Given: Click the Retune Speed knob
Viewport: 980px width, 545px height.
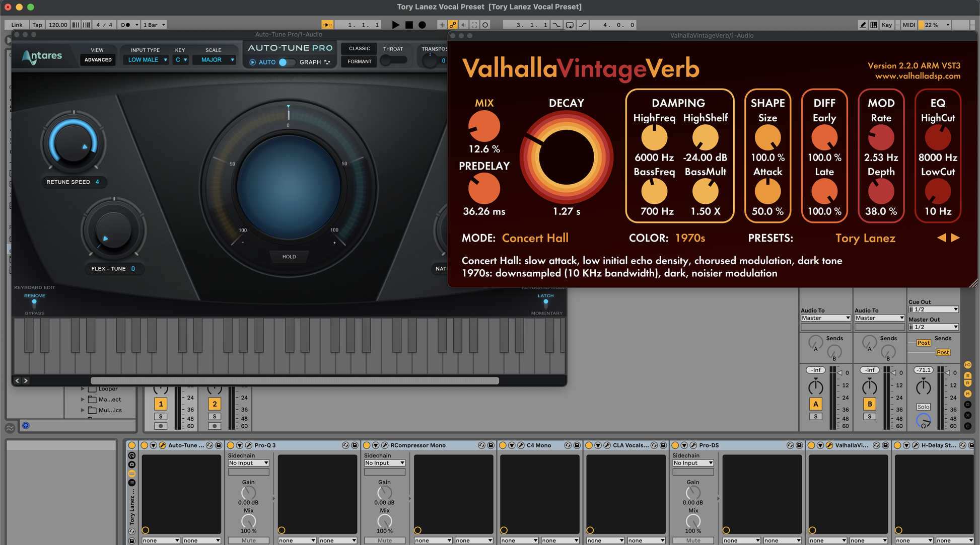Looking at the screenshot, I should tap(74, 144).
